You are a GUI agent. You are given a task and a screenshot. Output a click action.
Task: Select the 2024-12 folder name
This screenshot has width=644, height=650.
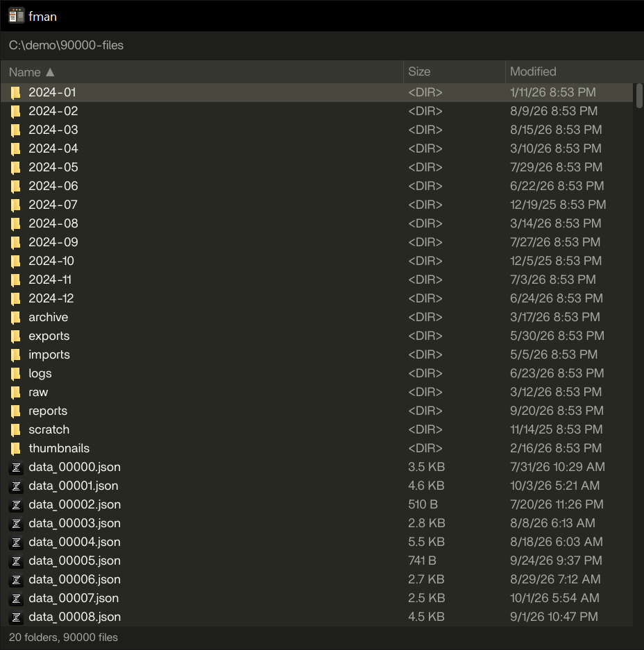coord(51,298)
